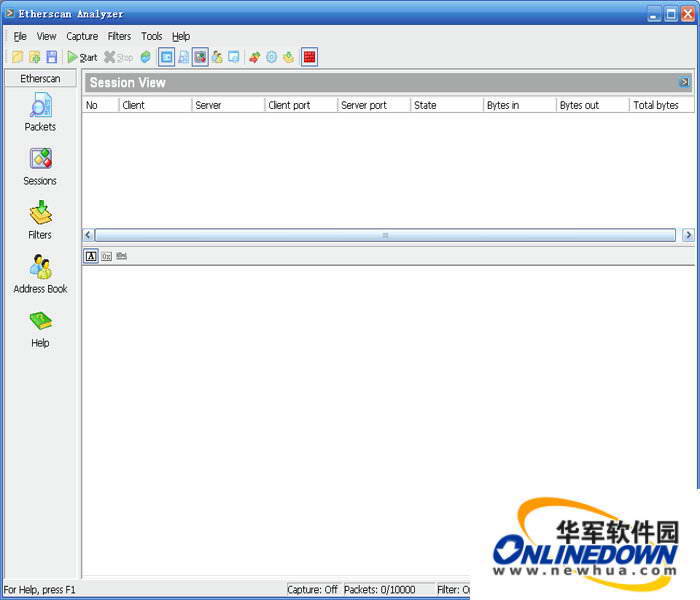Minimize the Etherscan Analyzer window
Viewport: 700px width, 600px height.
(654, 14)
